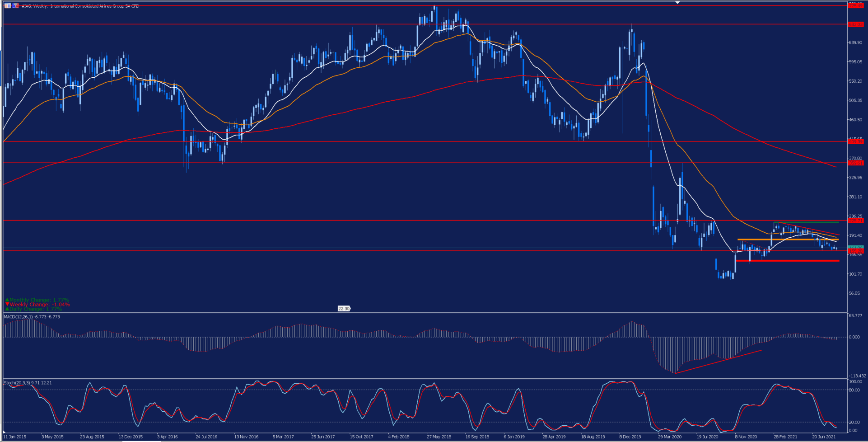Click the depth of market icon beside the symbol title
This screenshot has height=442, width=868.
pyautogui.click(x=15, y=6)
